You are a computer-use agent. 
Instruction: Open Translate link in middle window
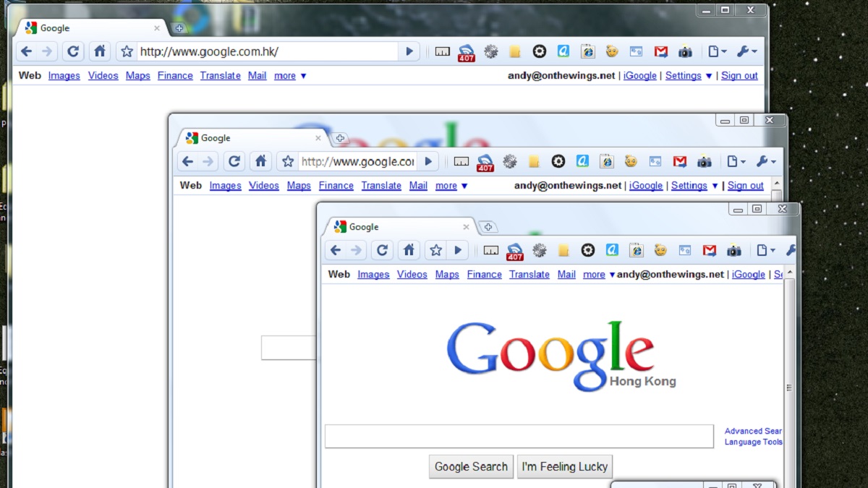381,186
